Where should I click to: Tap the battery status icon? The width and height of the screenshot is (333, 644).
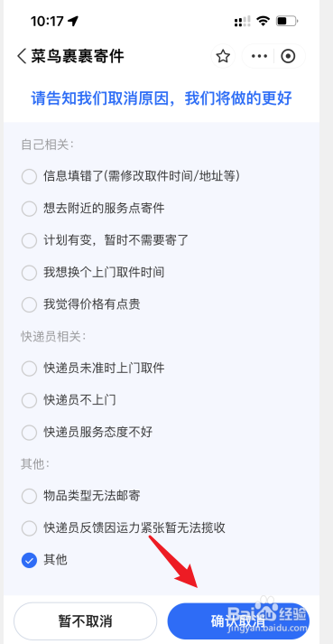tap(287, 21)
